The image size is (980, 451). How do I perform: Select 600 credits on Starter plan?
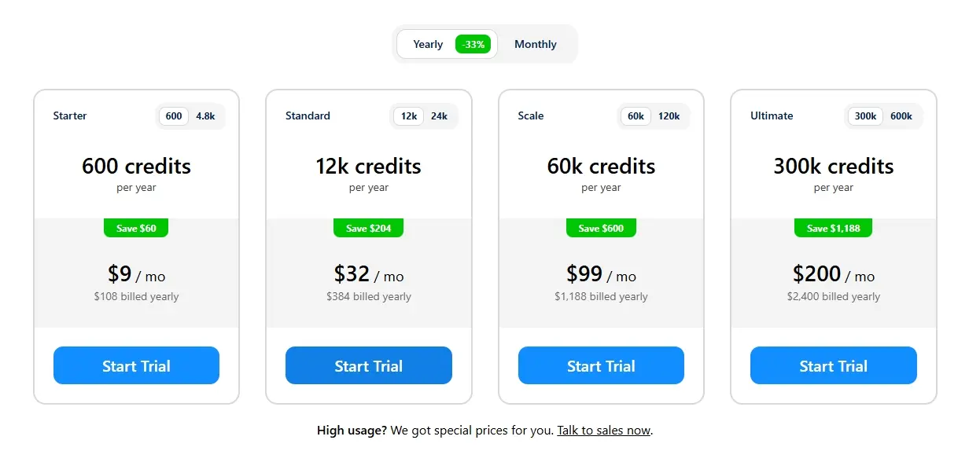pyautogui.click(x=174, y=116)
